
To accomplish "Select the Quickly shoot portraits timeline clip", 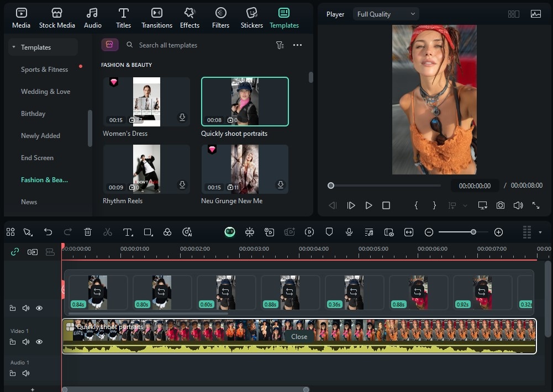I will (299, 336).
